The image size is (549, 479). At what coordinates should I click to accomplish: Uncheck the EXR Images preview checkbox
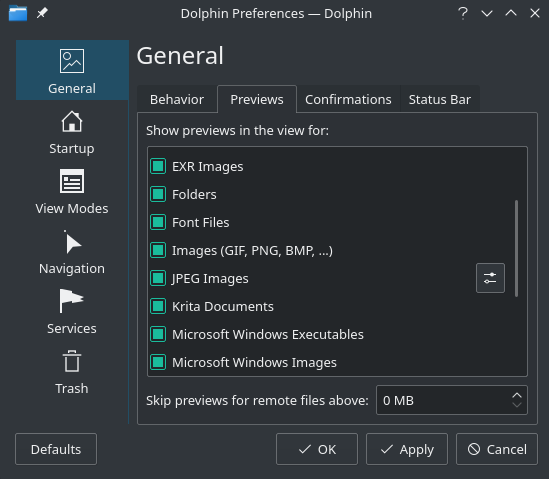pyautogui.click(x=158, y=166)
